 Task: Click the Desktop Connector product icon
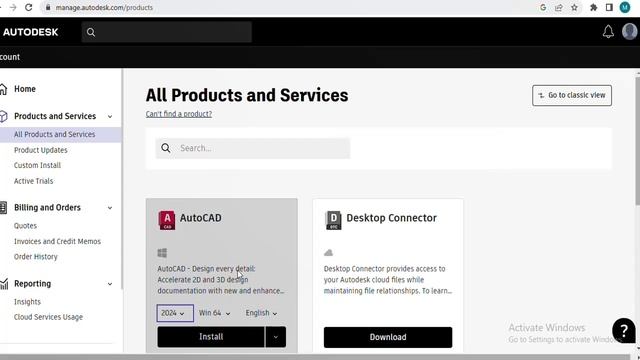click(x=333, y=220)
